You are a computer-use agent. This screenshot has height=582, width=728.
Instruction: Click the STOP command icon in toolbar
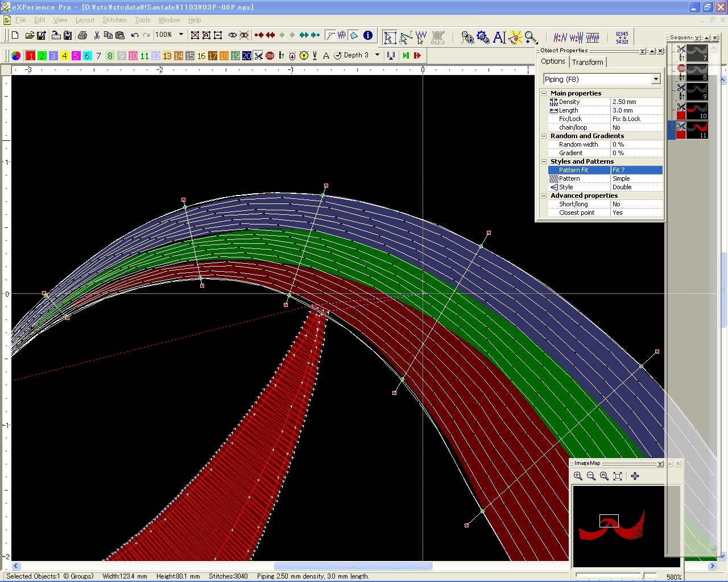[x=270, y=56]
